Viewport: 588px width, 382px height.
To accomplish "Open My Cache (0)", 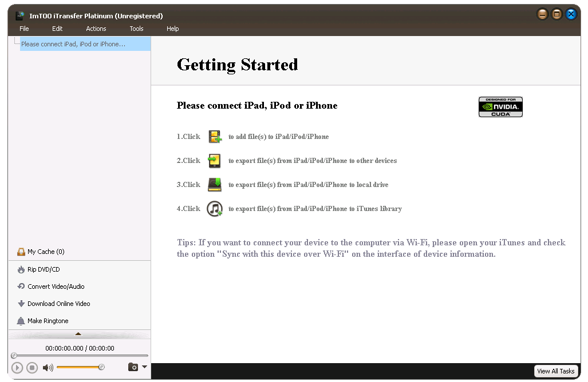I will (x=46, y=252).
